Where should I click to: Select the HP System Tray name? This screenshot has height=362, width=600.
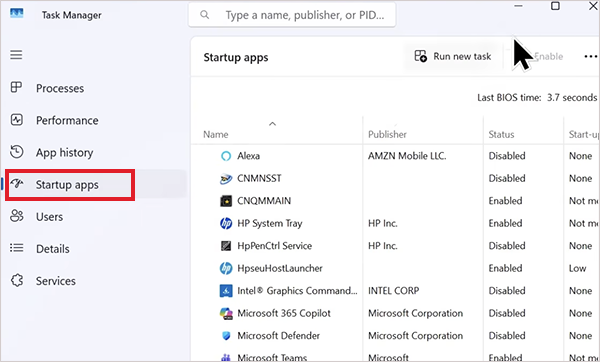click(x=269, y=223)
